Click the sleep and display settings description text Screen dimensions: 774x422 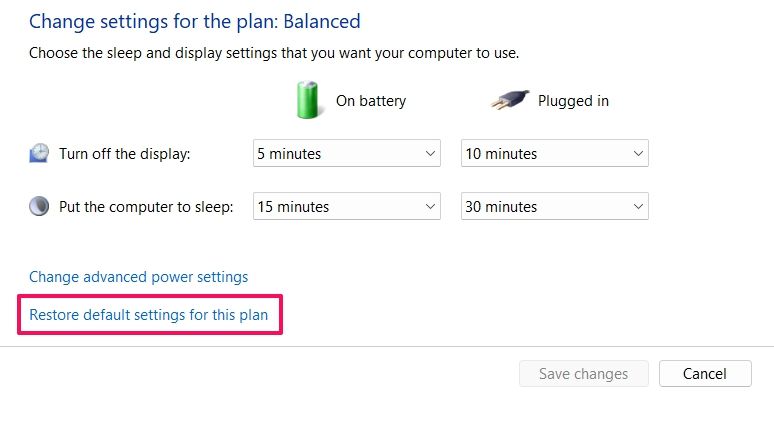pos(274,52)
